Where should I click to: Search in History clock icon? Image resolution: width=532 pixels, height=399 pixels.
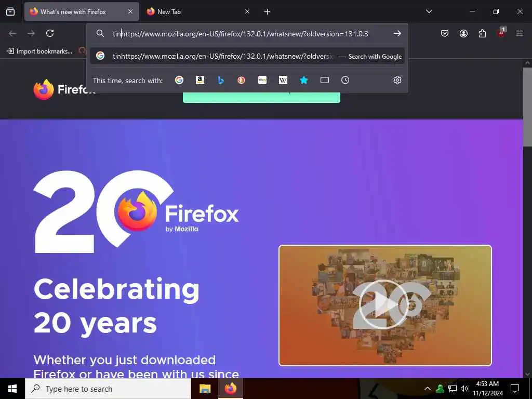point(345,80)
